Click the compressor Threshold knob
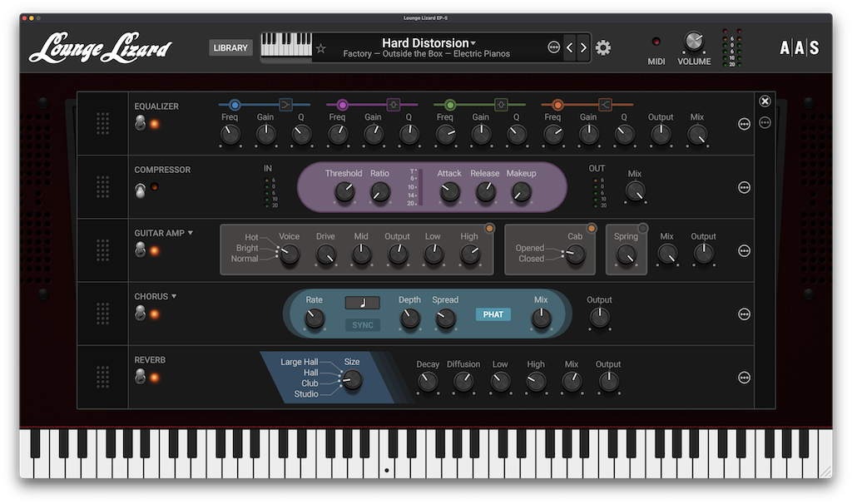 (344, 192)
